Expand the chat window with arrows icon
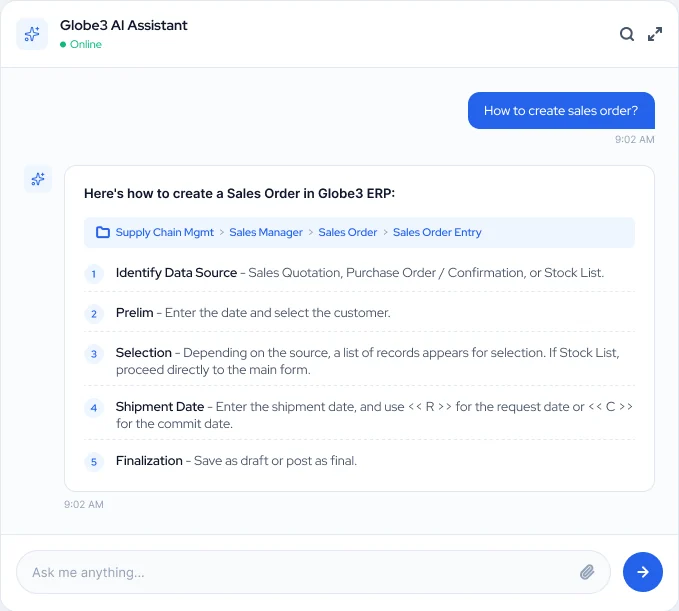The height and width of the screenshot is (611, 679). pyautogui.click(x=655, y=34)
